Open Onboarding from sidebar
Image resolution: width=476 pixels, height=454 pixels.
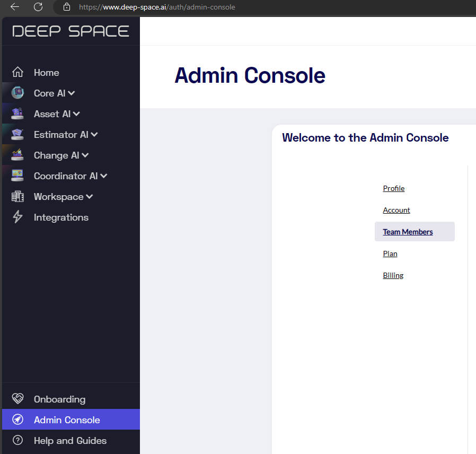(59, 399)
